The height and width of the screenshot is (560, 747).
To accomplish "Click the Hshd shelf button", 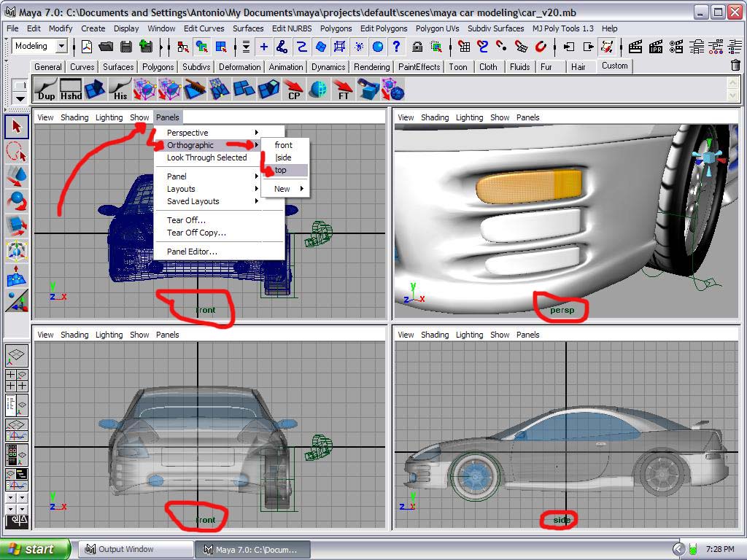I will click(71, 90).
